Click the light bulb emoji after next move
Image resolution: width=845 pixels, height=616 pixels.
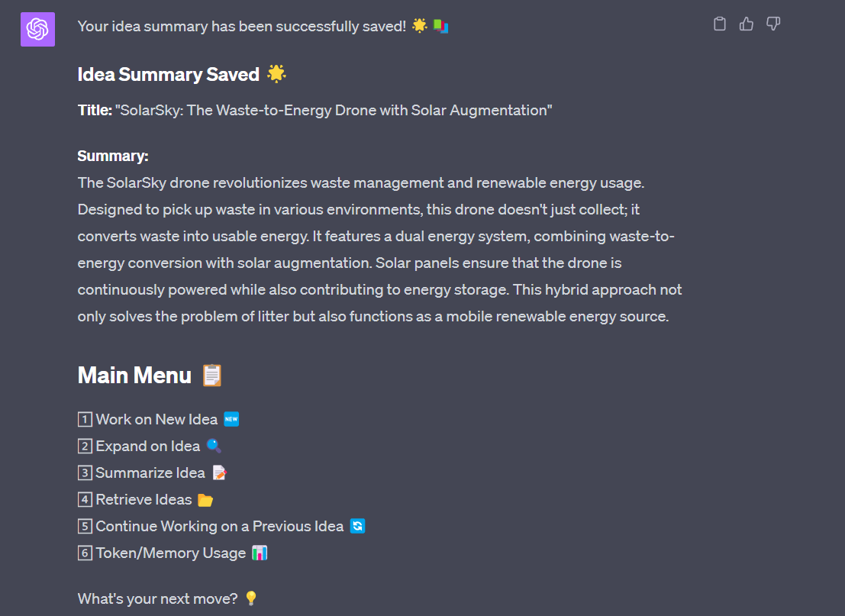[x=250, y=598]
